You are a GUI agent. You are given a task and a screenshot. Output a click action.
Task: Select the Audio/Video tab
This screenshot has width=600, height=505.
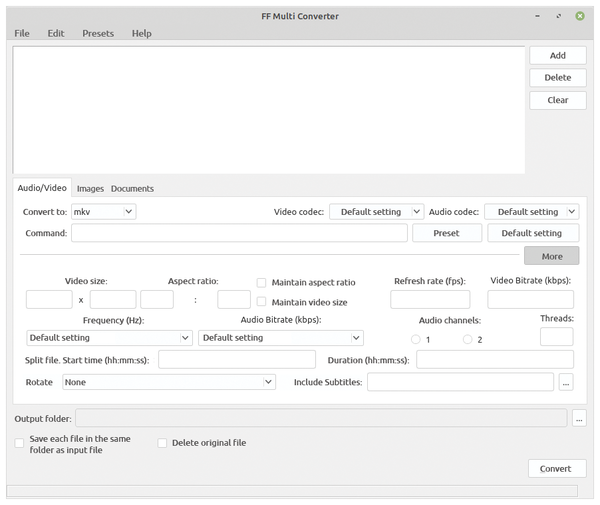pos(42,188)
